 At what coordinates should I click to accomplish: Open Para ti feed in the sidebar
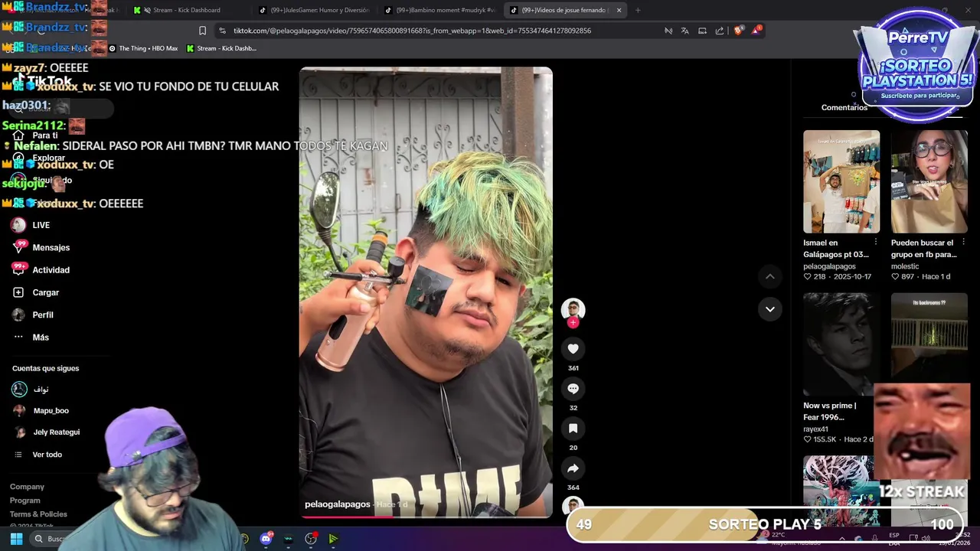tap(35, 135)
